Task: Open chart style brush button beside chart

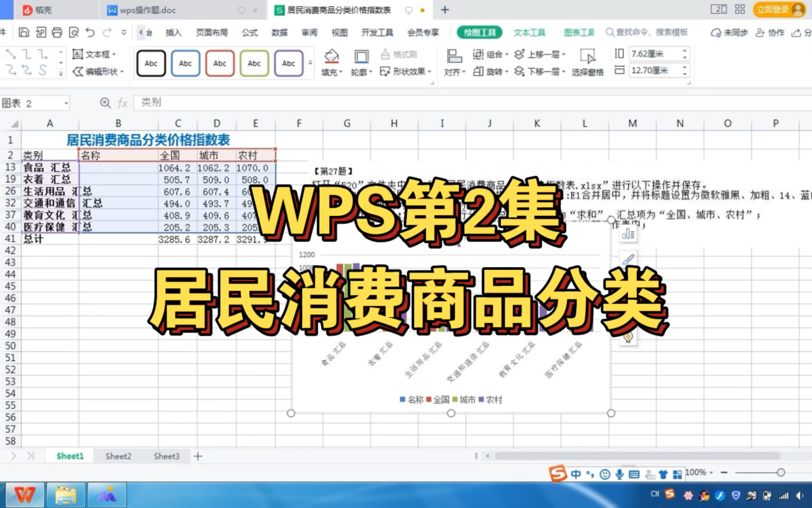Action: pyautogui.click(x=628, y=260)
